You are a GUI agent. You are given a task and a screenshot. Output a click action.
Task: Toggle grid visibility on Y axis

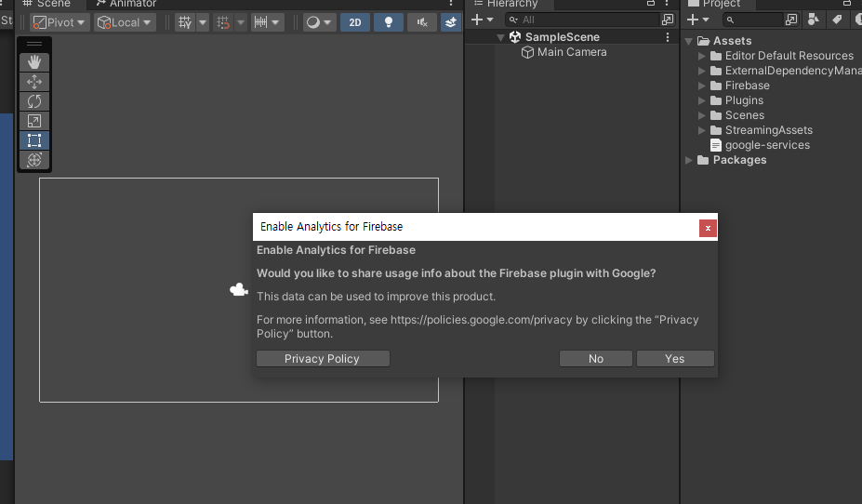[x=185, y=22]
